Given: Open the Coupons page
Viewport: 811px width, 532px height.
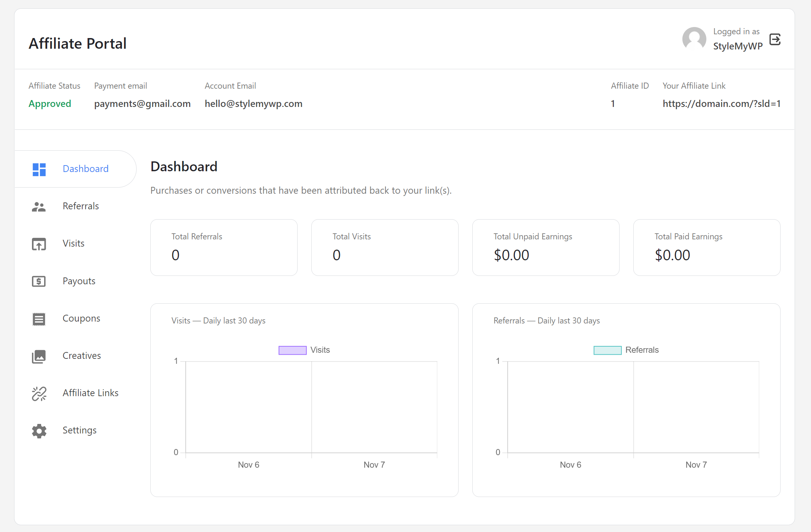Looking at the screenshot, I should coord(81,319).
